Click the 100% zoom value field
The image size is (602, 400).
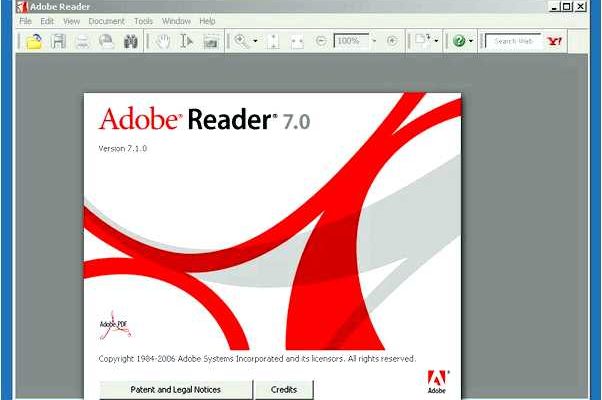351,41
